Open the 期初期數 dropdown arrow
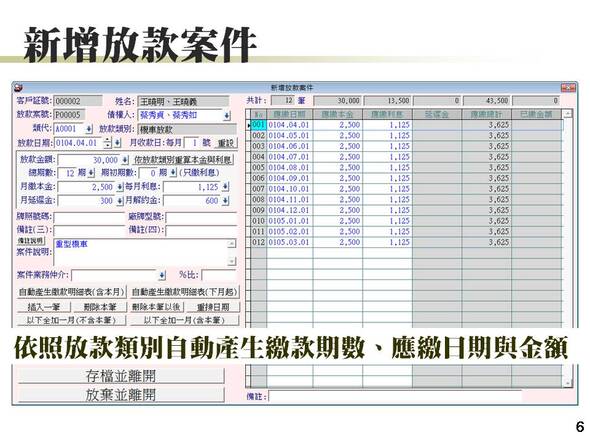This screenshot has height=443, width=590. (173, 173)
